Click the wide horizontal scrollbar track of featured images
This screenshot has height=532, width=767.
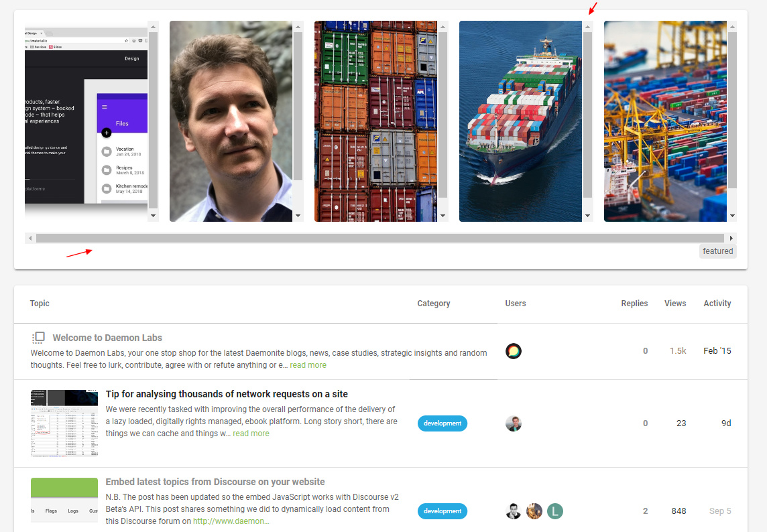pyautogui.click(x=380, y=238)
